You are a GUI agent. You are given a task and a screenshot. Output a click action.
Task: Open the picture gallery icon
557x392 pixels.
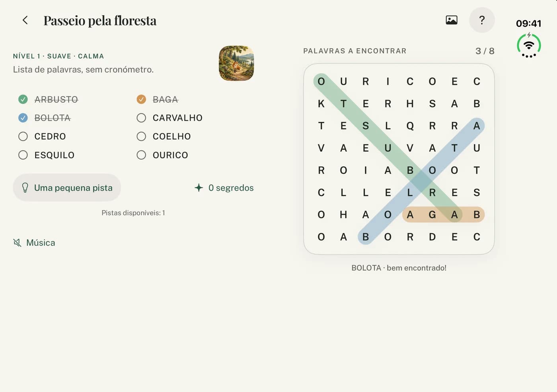coord(452,20)
